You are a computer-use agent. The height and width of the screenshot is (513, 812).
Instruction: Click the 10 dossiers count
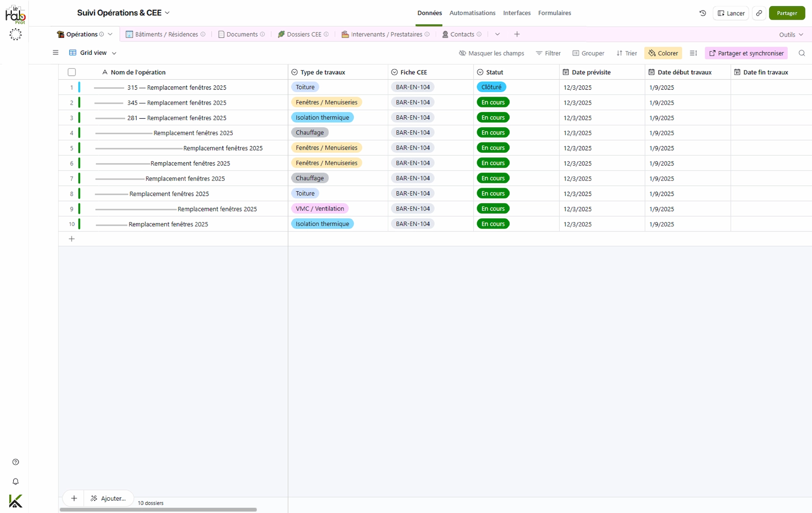[x=151, y=503]
